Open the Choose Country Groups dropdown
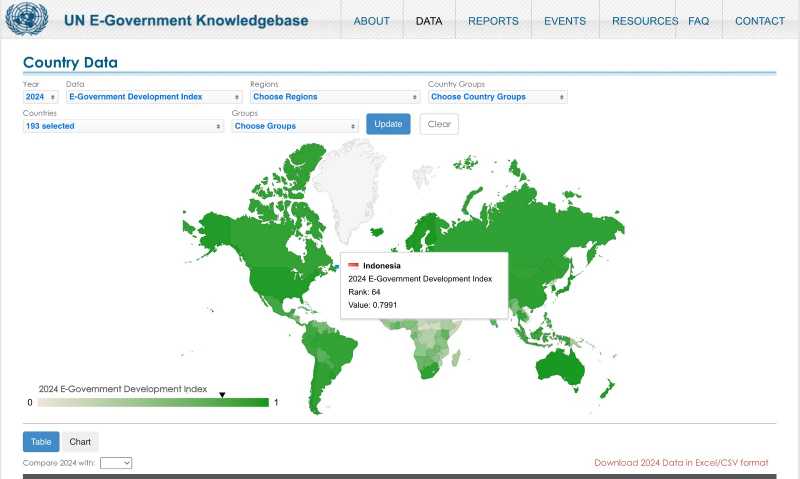Screen dimensions: 800x479 point(497,97)
